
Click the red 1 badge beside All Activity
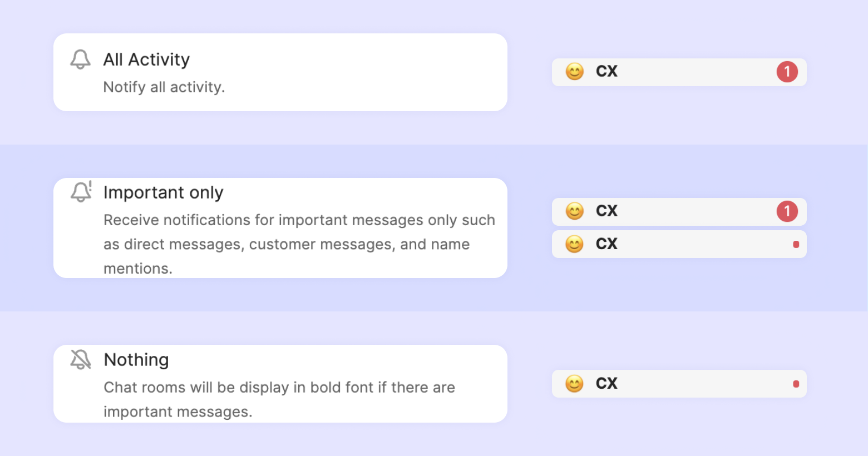(787, 72)
